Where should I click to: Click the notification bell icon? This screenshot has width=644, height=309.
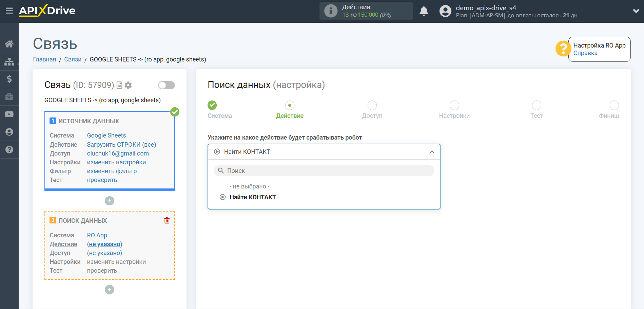424,11
